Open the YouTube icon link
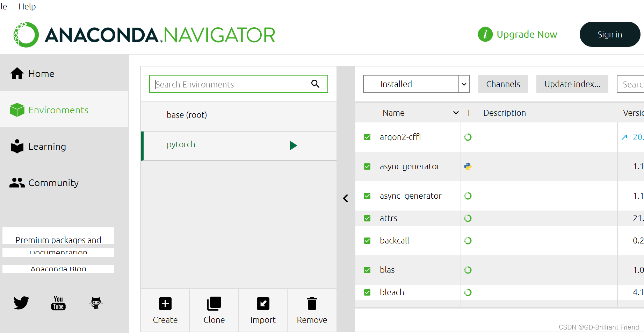 58,303
